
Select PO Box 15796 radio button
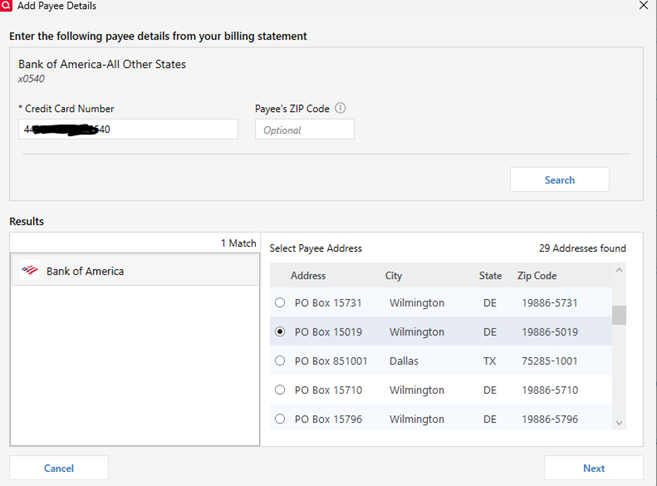280,419
